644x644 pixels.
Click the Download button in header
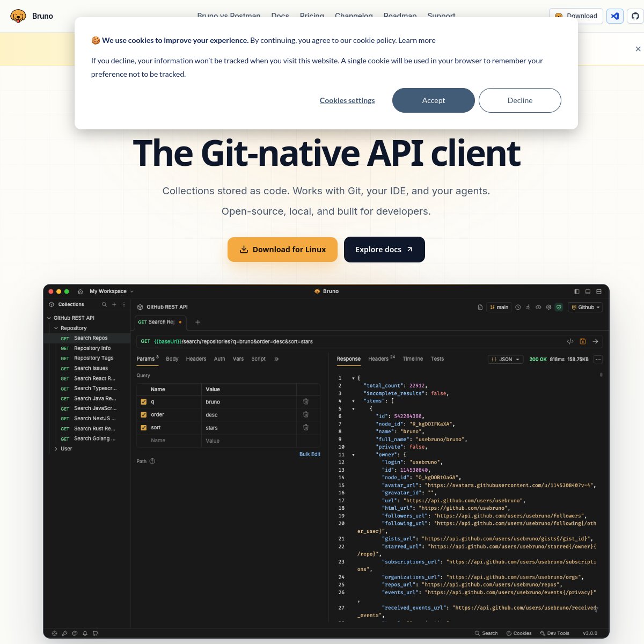(x=576, y=16)
